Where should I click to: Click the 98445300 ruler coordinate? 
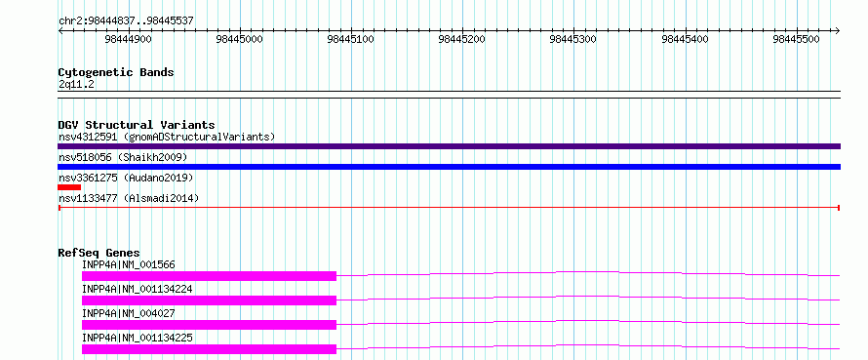[x=572, y=39]
